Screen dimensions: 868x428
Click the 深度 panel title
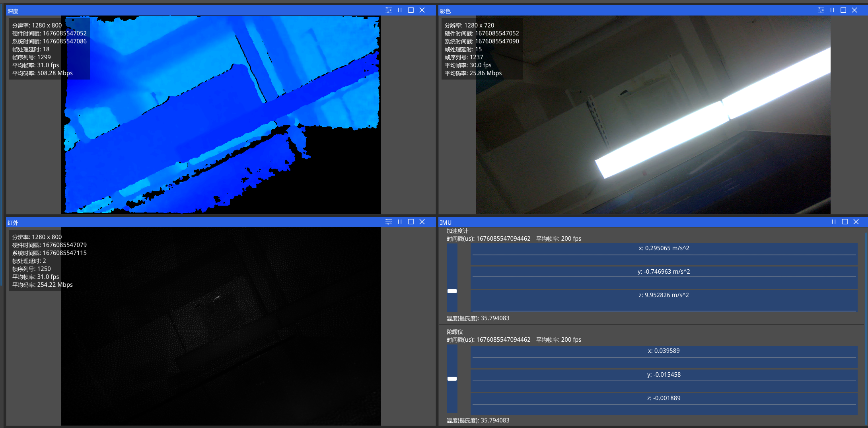tap(13, 11)
